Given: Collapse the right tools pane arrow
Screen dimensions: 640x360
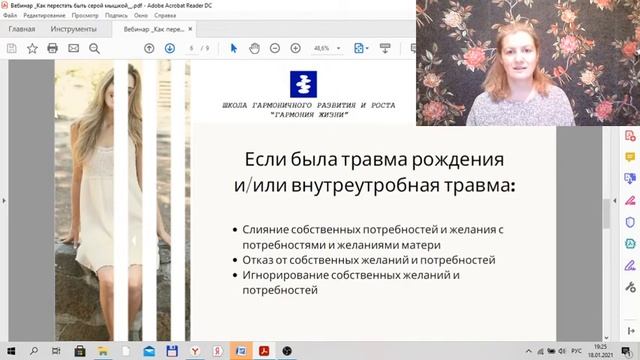Looking at the screenshot, I should tap(615, 200).
